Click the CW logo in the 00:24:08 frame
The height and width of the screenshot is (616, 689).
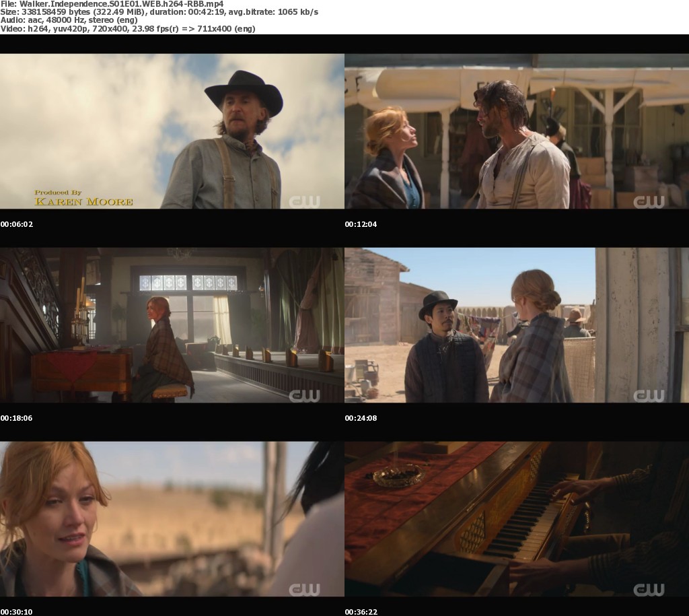(x=649, y=395)
